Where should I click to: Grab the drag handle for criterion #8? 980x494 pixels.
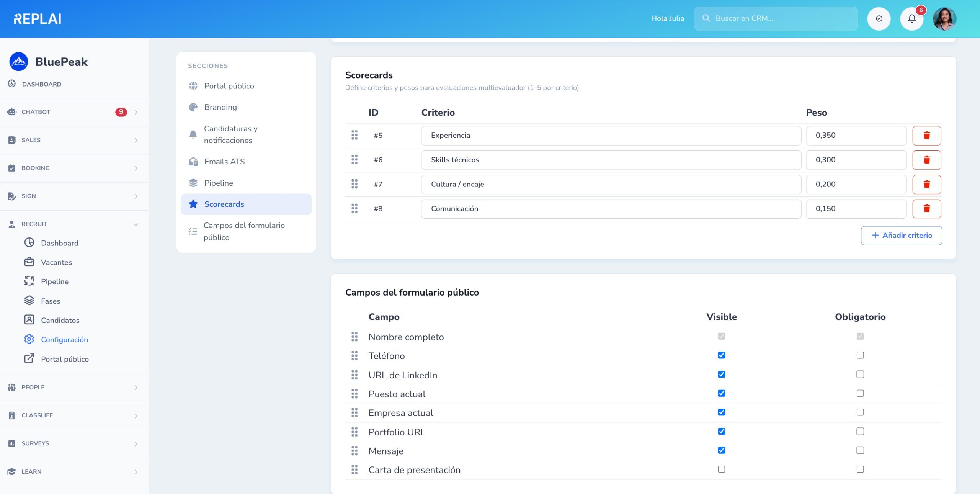(x=354, y=209)
